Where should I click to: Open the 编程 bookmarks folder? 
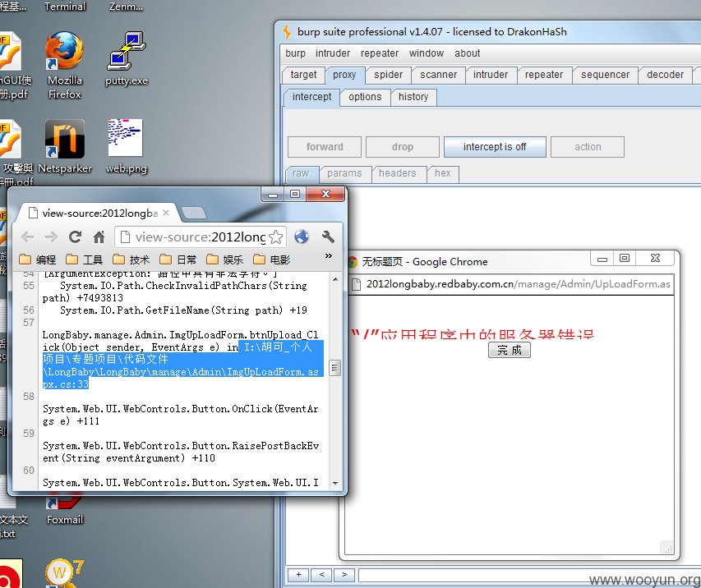tap(38, 260)
